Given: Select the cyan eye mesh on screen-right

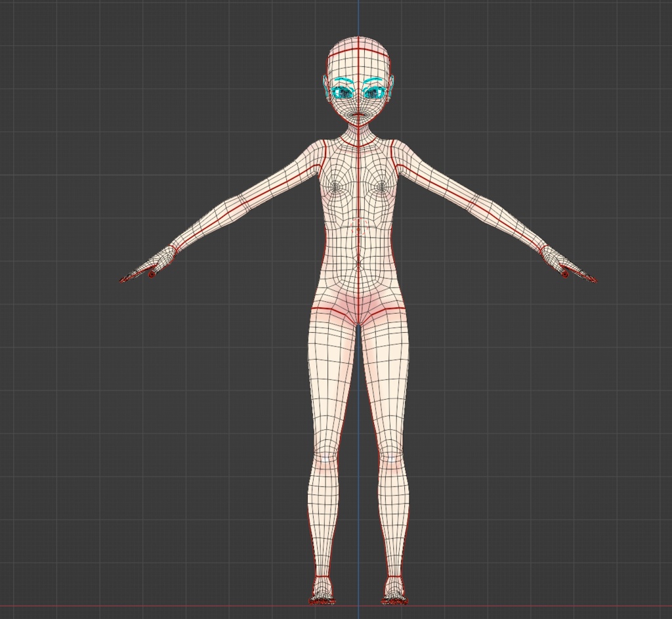Looking at the screenshot, I should click(x=375, y=92).
